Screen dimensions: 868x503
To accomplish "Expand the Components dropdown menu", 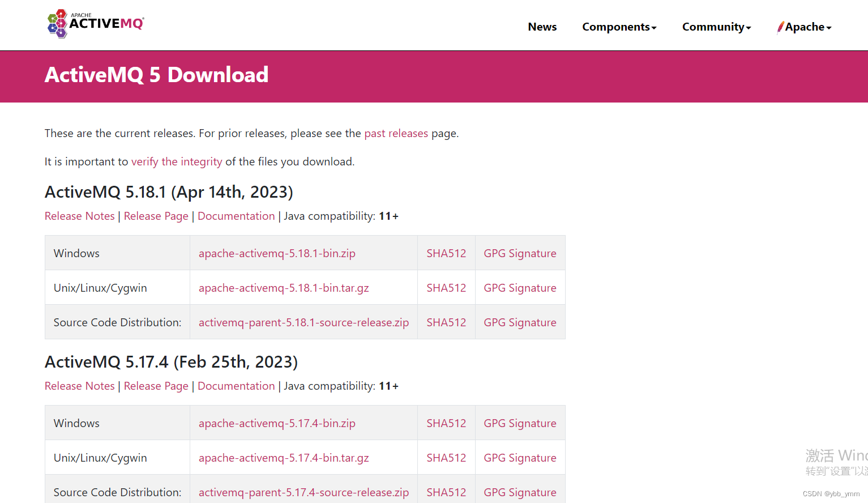I will tap(619, 27).
